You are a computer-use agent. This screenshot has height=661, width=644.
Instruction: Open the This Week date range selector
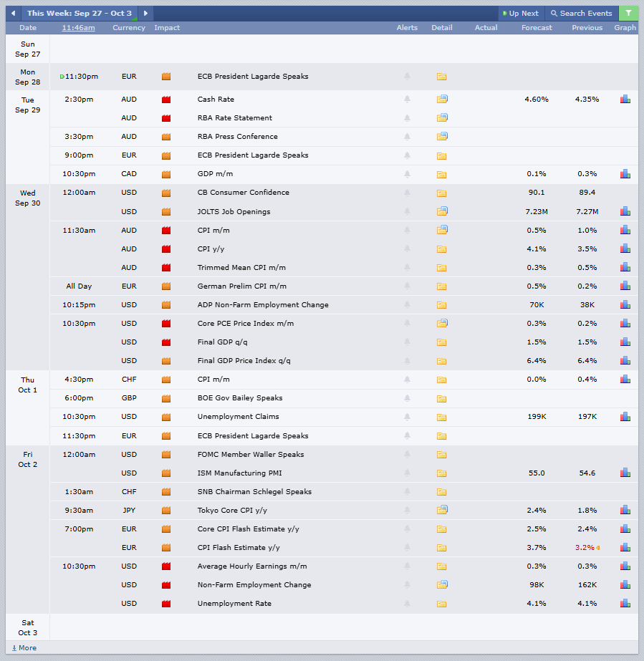coord(80,13)
